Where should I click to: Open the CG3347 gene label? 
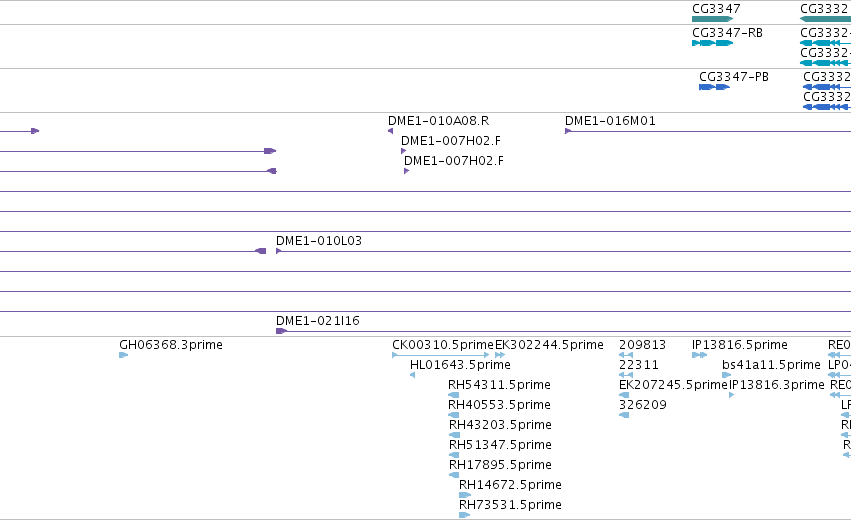point(716,9)
